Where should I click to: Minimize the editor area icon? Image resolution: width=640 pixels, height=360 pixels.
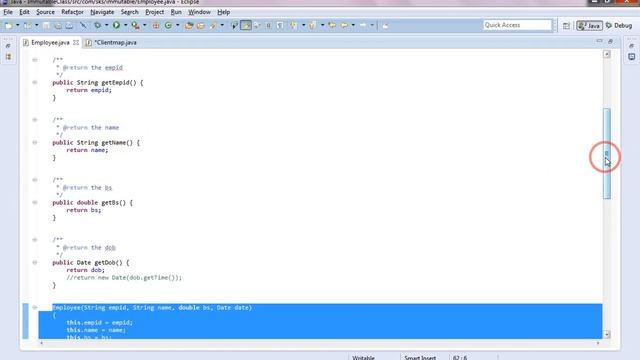[599, 41]
